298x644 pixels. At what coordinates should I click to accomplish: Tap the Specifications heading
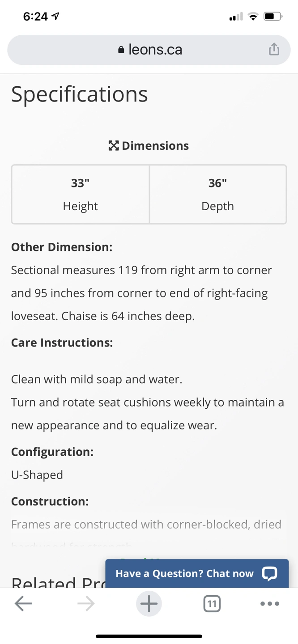pos(80,94)
